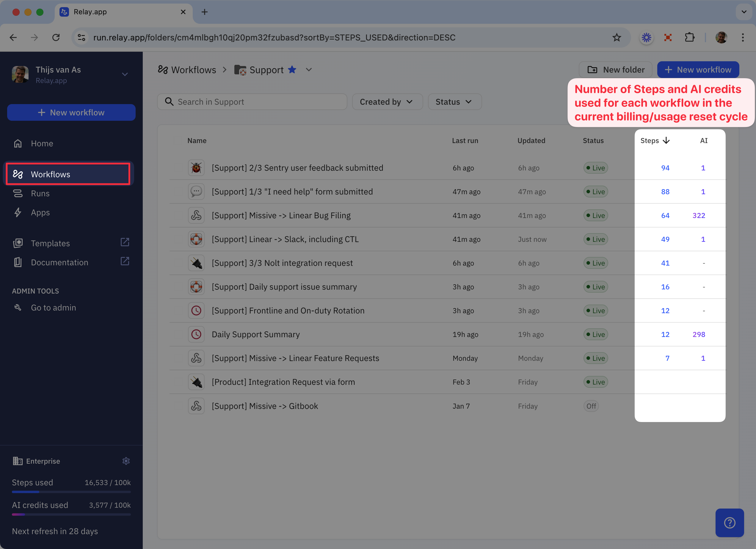Click the ladybug icon of Sentry feedback workflow
This screenshot has height=549, width=756.
coord(196,168)
